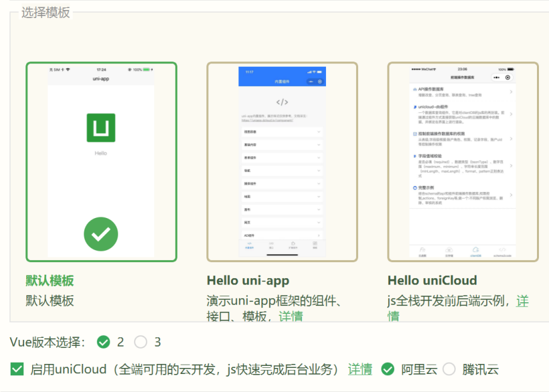Select Vue version 2 radio button

[x=103, y=342]
